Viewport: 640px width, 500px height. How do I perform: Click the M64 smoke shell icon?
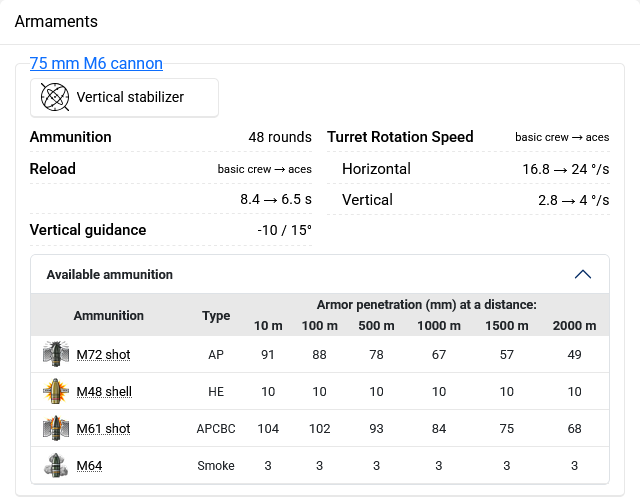point(54,465)
